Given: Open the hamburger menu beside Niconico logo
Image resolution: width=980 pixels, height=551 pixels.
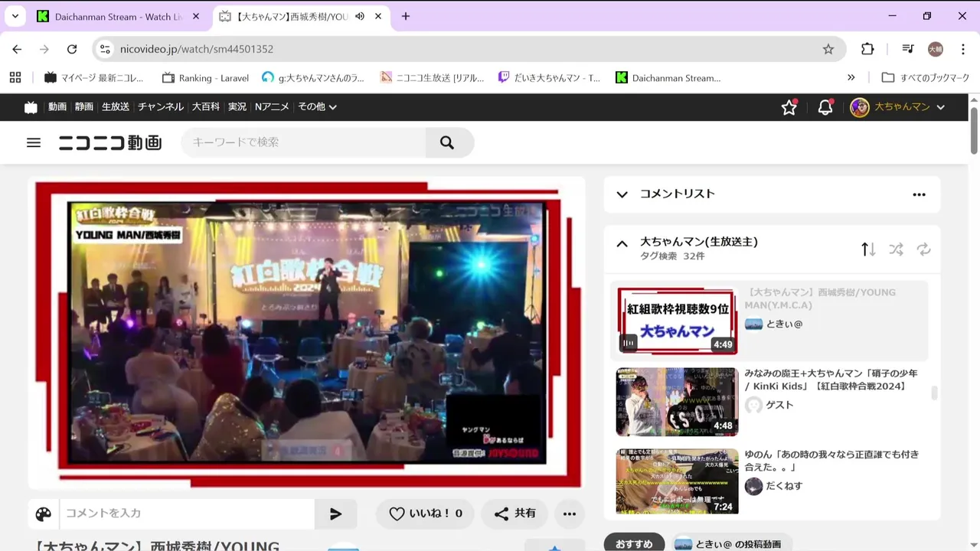Looking at the screenshot, I should (x=34, y=142).
